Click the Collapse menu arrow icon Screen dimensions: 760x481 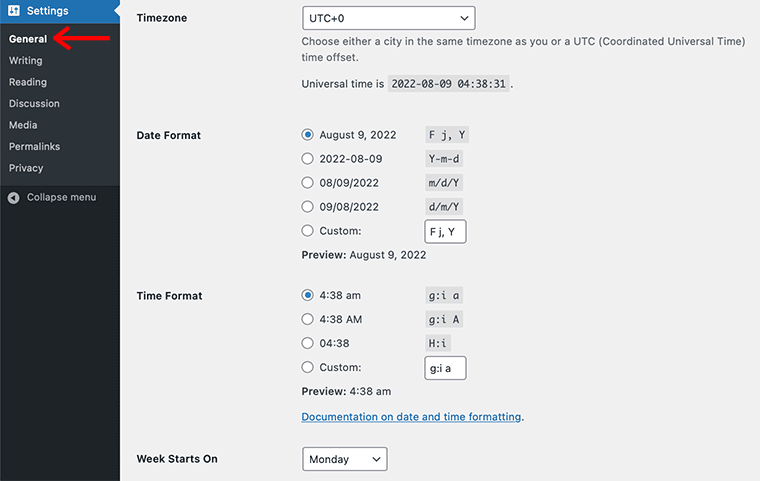(x=14, y=197)
